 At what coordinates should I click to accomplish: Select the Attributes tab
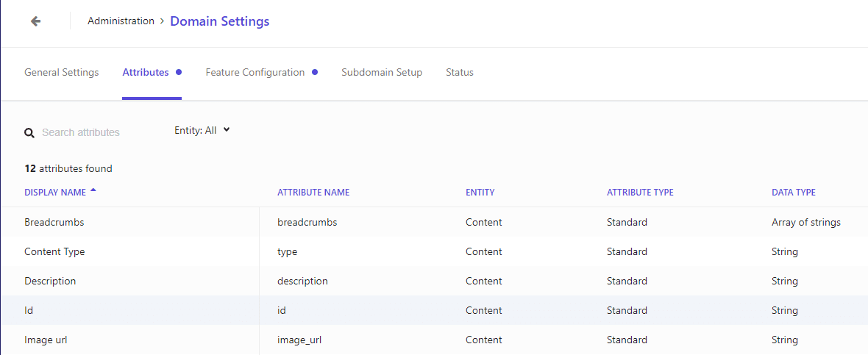pyautogui.click(x=146, y=73)
